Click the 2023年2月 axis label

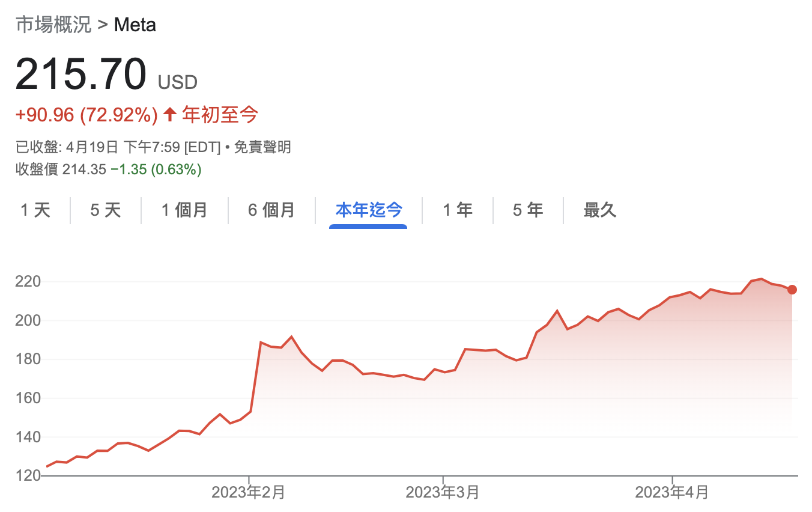pos(248,492)
